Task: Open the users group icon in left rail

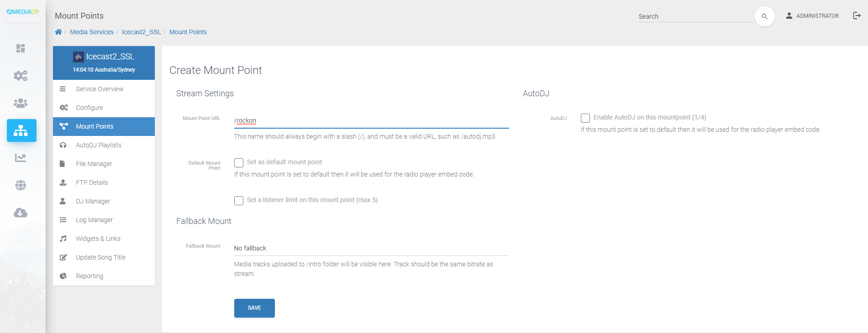Action: 21,103
